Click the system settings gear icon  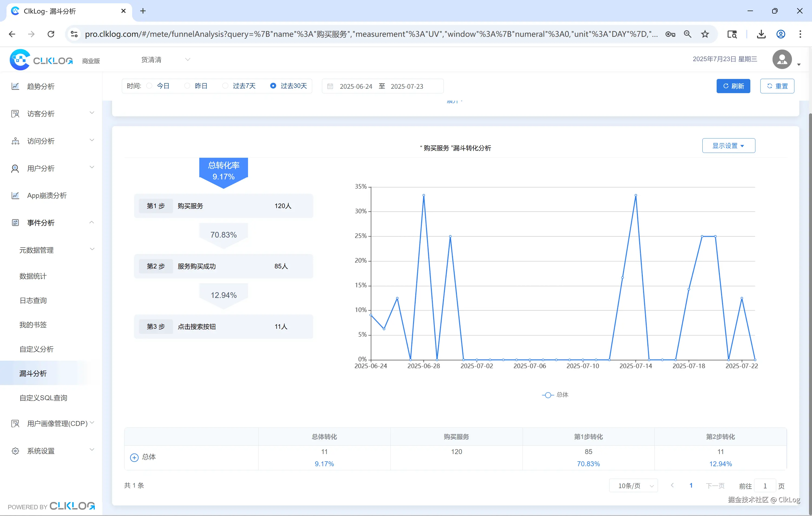15,451
